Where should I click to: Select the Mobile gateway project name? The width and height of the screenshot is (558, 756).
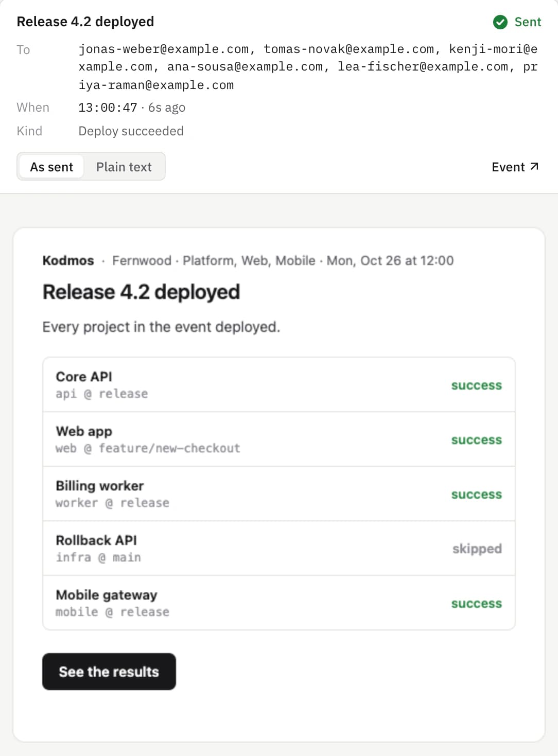click(x=107, y=595)
